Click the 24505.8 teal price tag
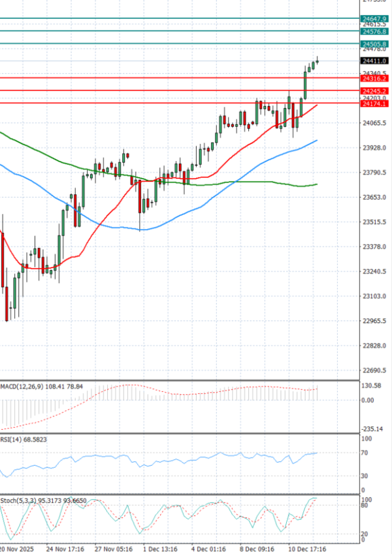The image size is (392, 554). pyautogui.click(x=374, y=44)
